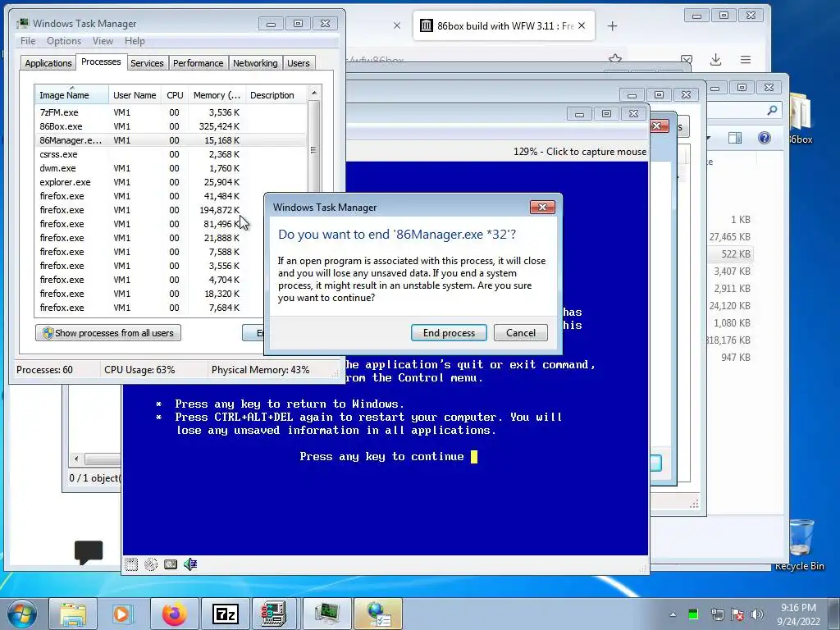Switch to the Users tab

pyautogui.click(x=299, y=63)
